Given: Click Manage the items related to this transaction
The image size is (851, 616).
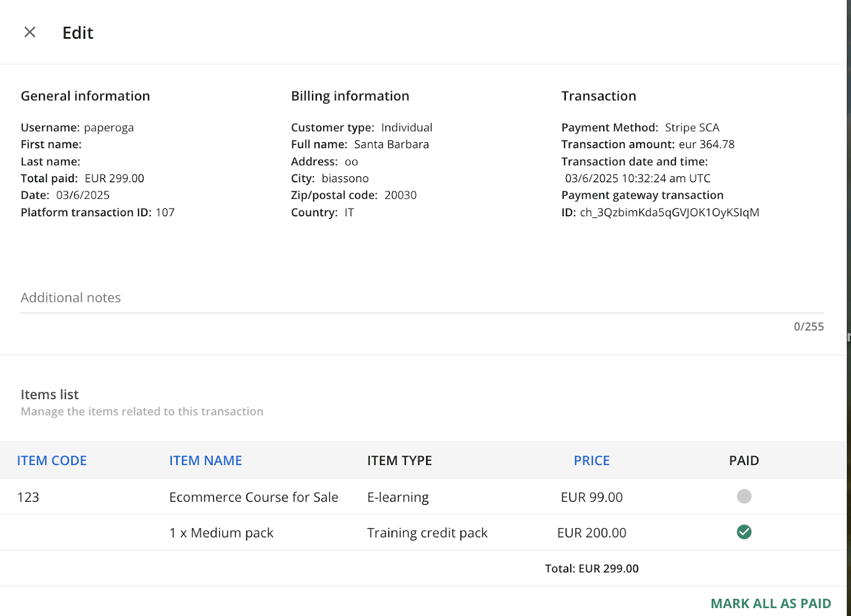Looking at the screenshot, I should point(142,411).
